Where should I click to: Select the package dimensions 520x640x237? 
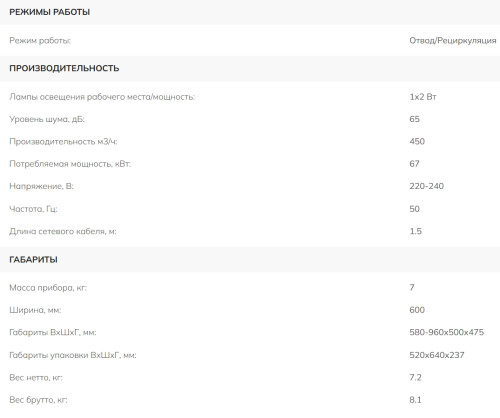[x=437, y=355]
